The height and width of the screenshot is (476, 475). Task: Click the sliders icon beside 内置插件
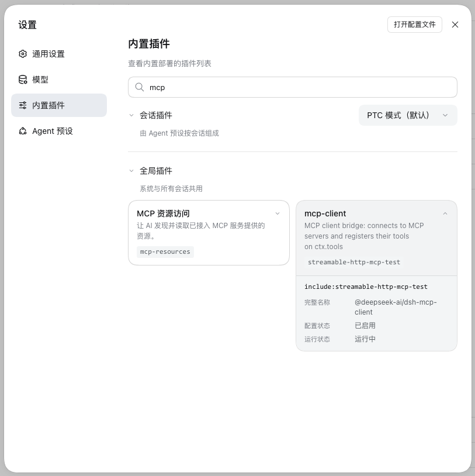tap(23, 105)
